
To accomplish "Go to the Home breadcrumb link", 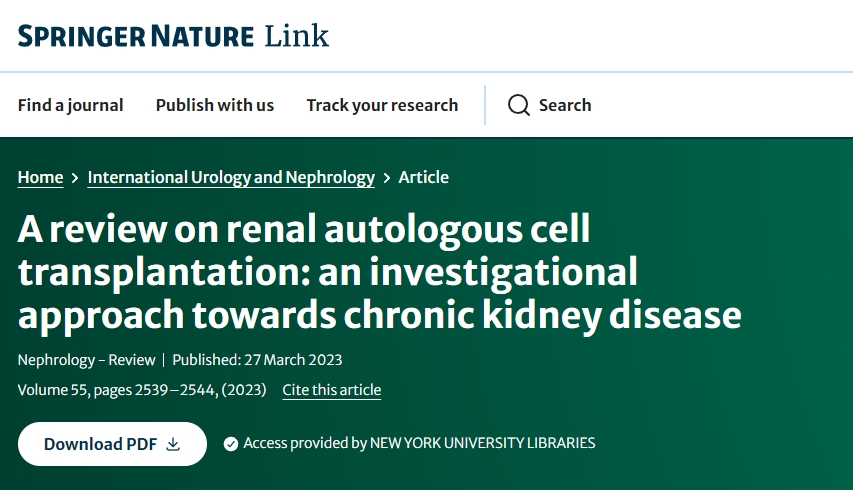I will tap(40, 177).
